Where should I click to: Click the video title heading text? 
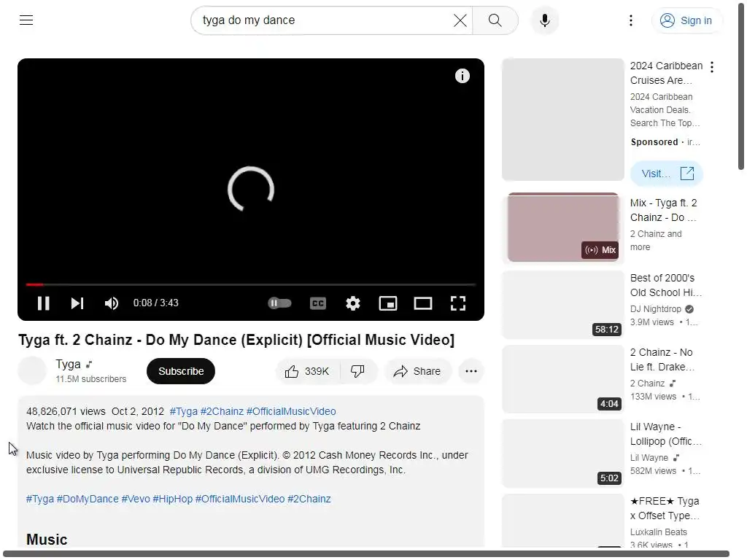coord(236,340)
